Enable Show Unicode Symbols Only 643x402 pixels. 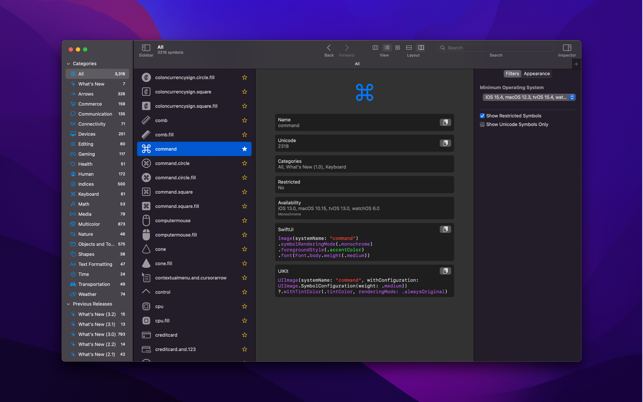point(482,125)
